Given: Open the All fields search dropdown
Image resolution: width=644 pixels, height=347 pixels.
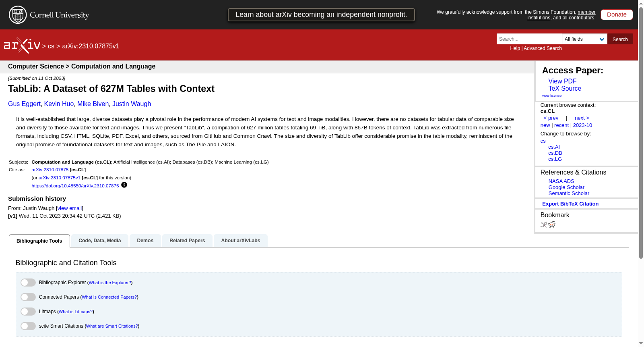Looking at the screenshot, I should click(584, 39).
